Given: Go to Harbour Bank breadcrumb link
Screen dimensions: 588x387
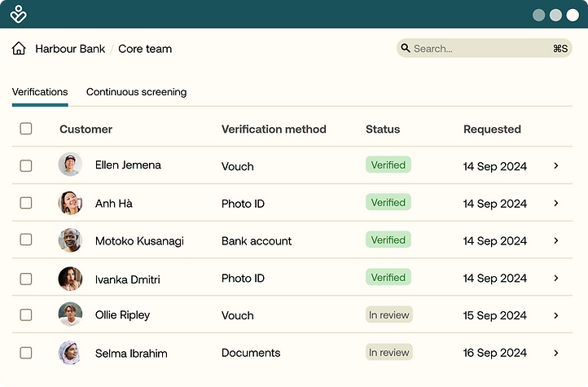Looking at the screenshot, I should (70, 49).
